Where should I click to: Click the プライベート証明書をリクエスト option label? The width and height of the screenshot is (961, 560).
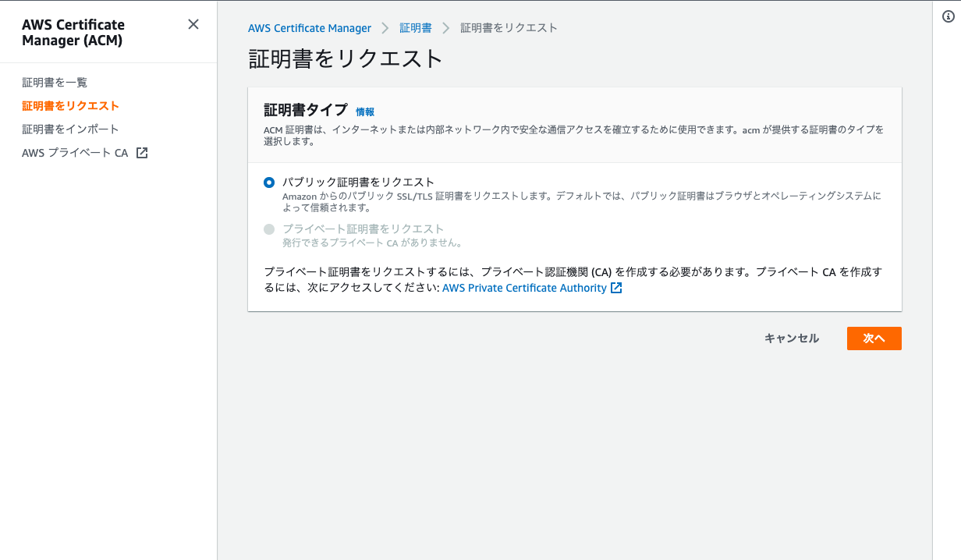[x=363, y=229]
